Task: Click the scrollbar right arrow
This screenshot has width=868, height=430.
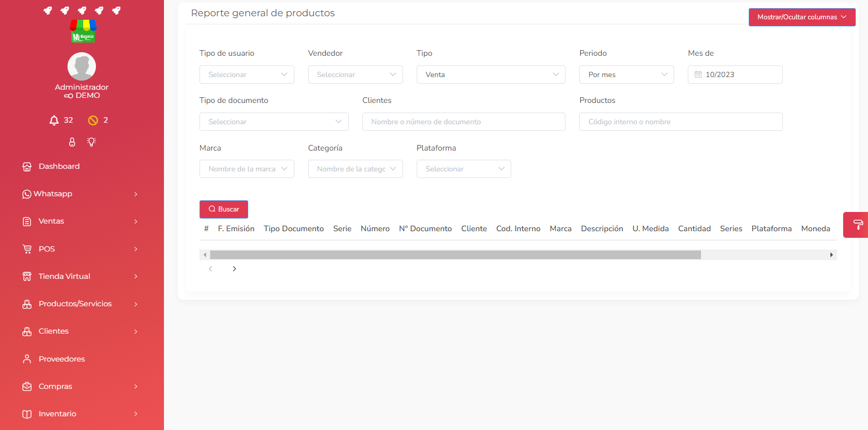Action: 831,255
